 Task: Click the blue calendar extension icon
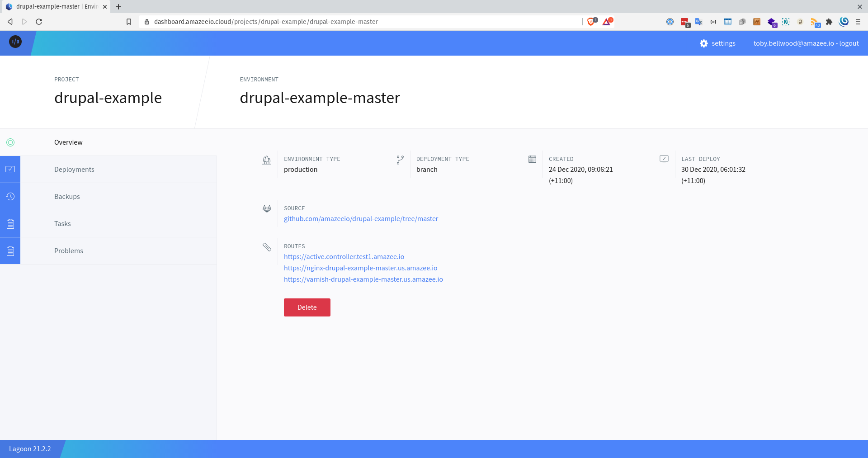point(728,22)
